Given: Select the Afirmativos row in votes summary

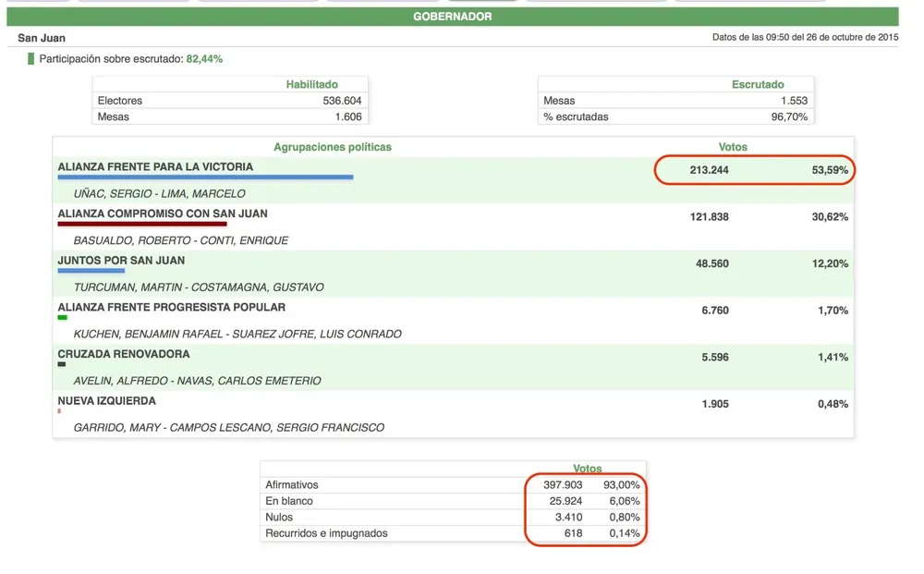Looking at the screenshot, I should pos(292,484).
